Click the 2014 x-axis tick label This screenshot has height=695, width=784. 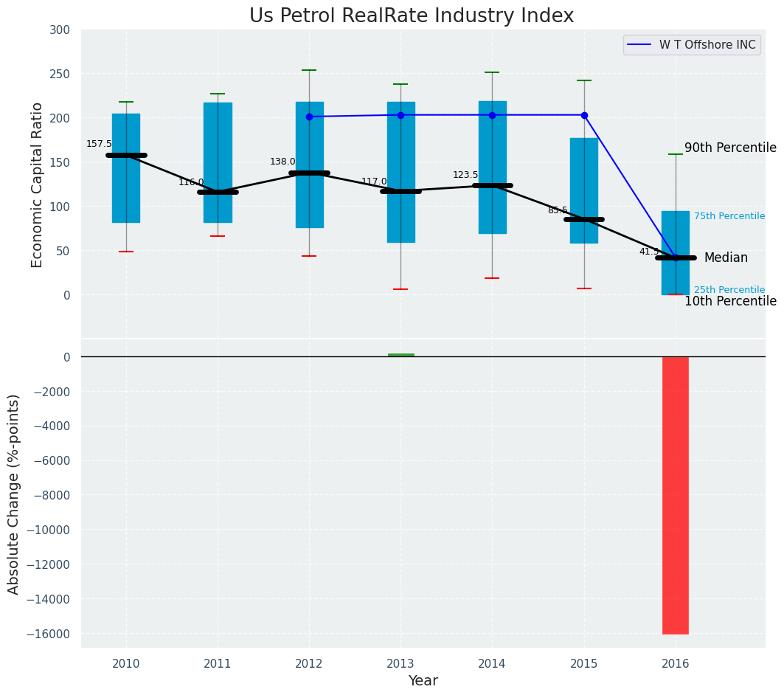click(492, 663)
